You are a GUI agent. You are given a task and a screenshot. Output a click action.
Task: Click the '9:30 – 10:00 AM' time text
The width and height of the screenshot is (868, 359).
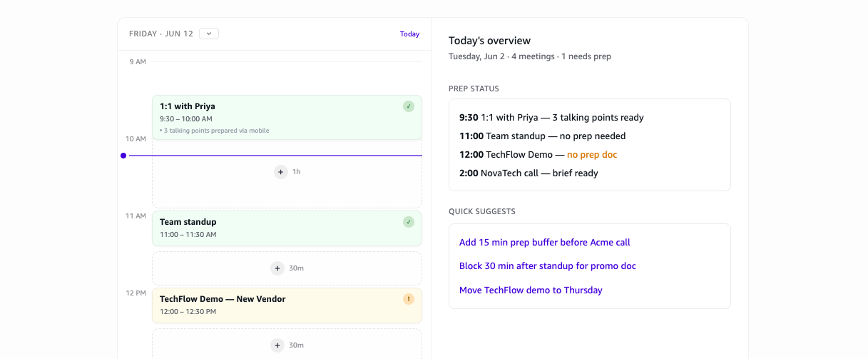(186, 119)
